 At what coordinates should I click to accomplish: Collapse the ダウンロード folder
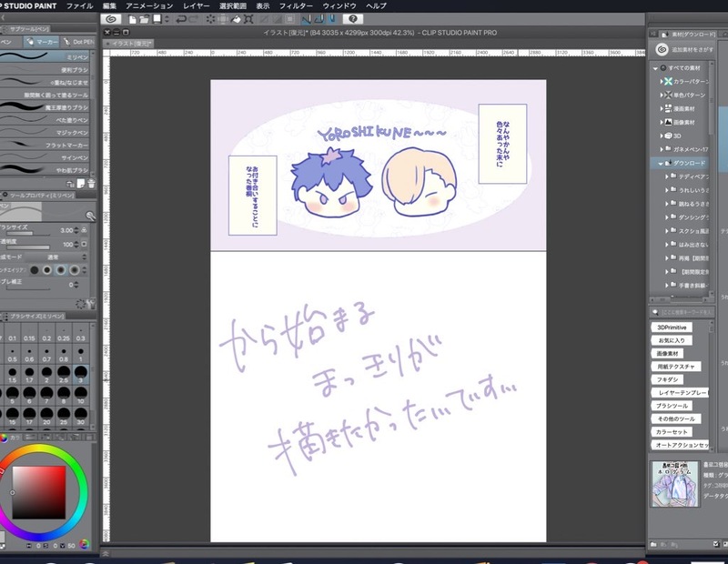pos(661,164)
